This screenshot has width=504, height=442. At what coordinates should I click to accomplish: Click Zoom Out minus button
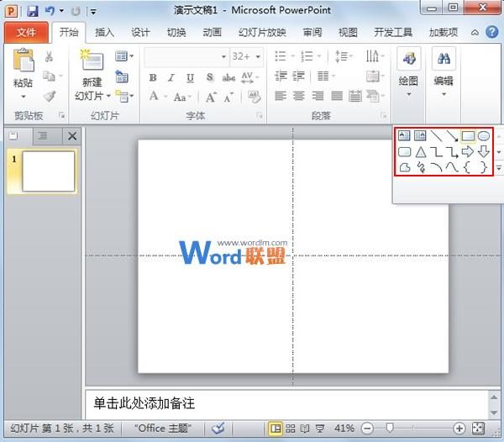367,429
